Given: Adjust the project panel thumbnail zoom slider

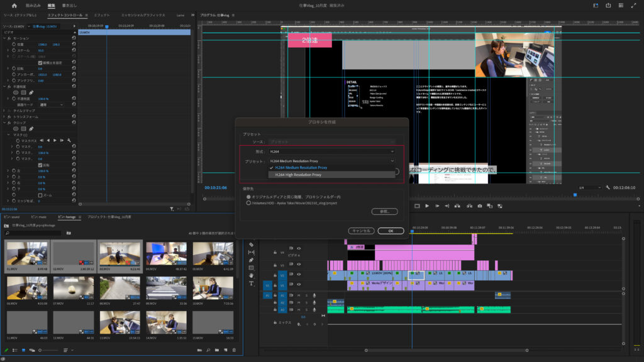Looking at the screenshot, I should pyautogui.click(x=48, y=350).
